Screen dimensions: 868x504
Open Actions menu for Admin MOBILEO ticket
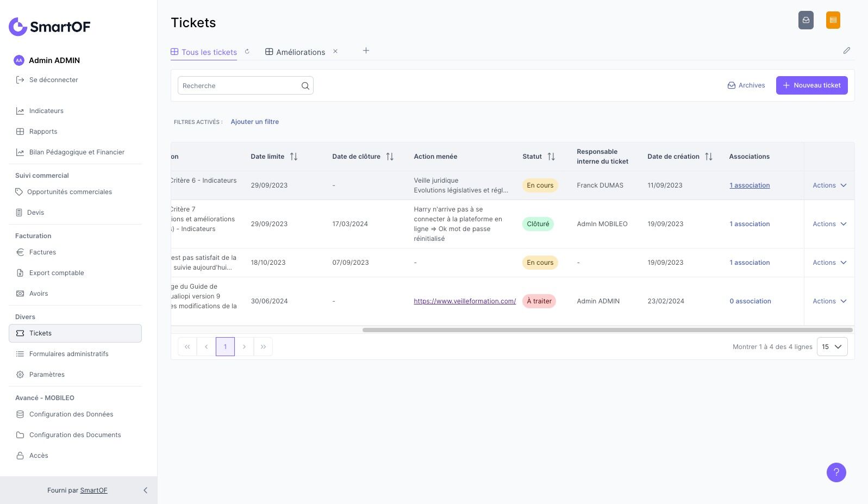829,224
